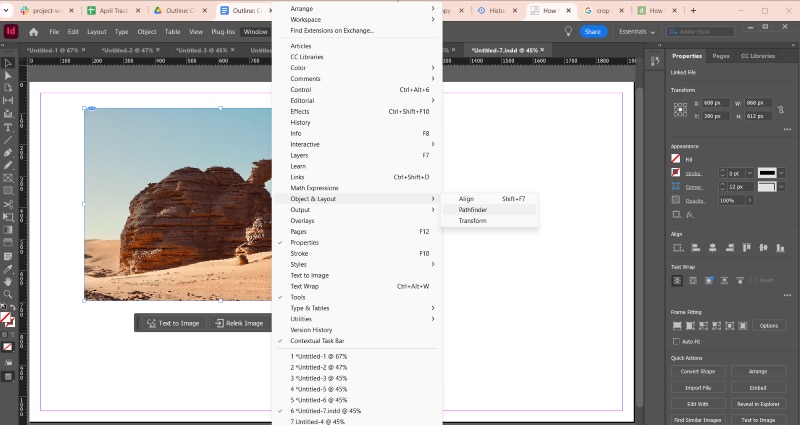Select the Hand tool

tap(8, 282)
